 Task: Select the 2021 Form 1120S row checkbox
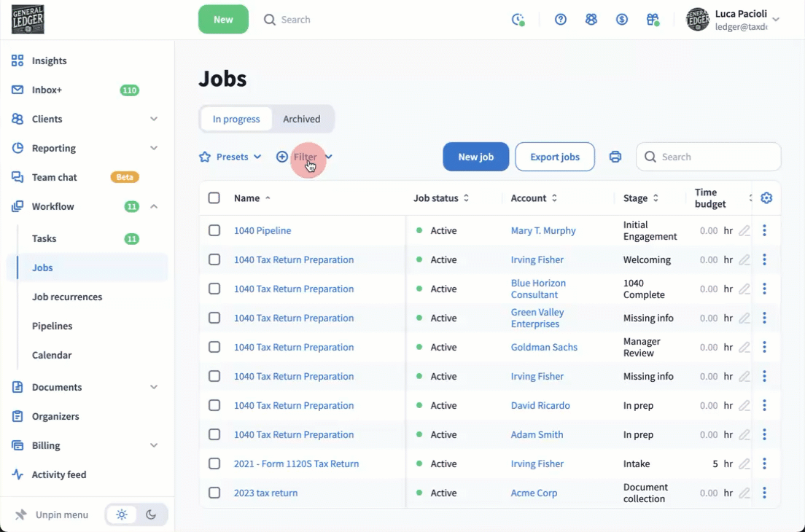(214, 463)
